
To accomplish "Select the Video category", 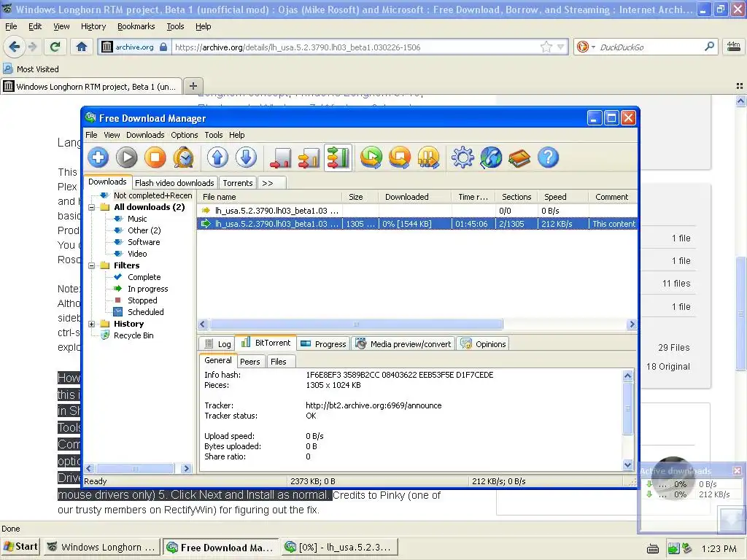I will pyautogui.click(x=137, y=254).
